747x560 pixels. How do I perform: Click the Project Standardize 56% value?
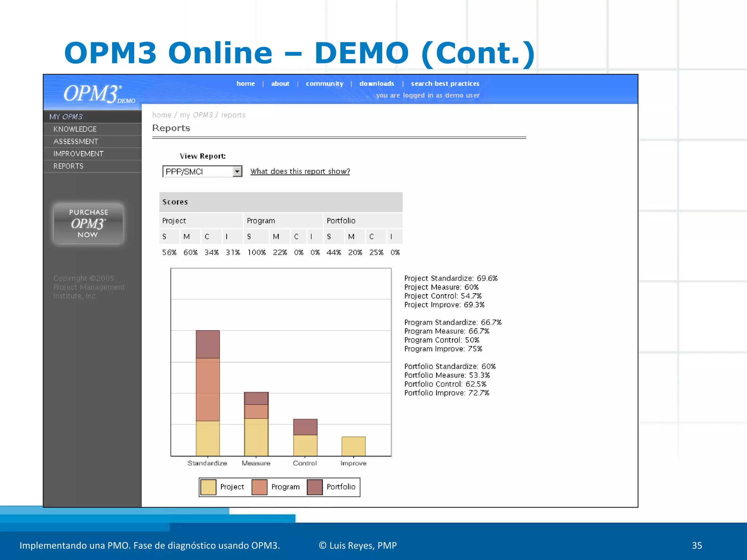(169, 252)
